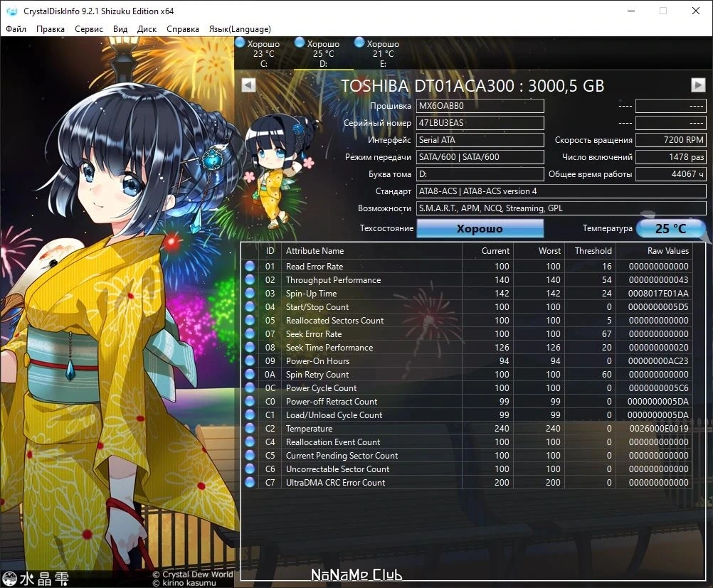Click status icon for Power Cycle Count
Image resolution: width=713 pixels, height=588 pixels.
coord(250,387)
